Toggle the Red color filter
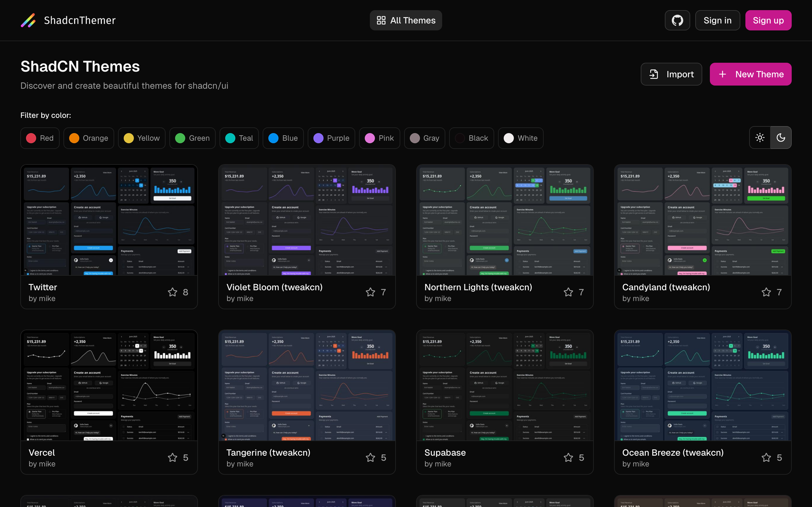 point(40,138)
